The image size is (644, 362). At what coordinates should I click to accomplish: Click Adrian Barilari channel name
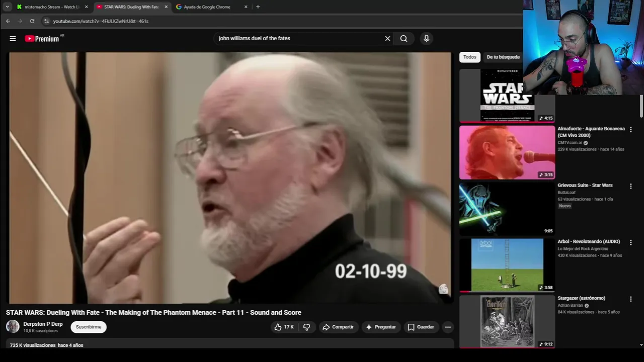point(570,305)
